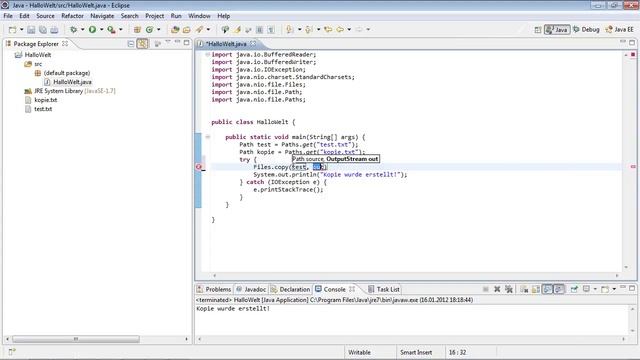This screenshot has height=360, width=640.
Task: Close the Package Explorer view
Action: (x=65, y=43)
